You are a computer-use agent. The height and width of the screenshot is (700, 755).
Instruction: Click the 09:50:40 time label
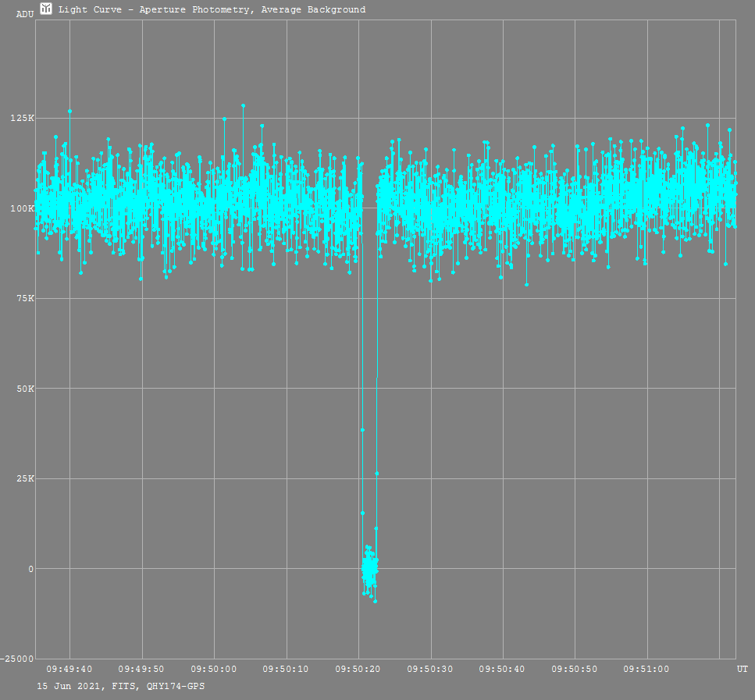click(x=502, y=669)
